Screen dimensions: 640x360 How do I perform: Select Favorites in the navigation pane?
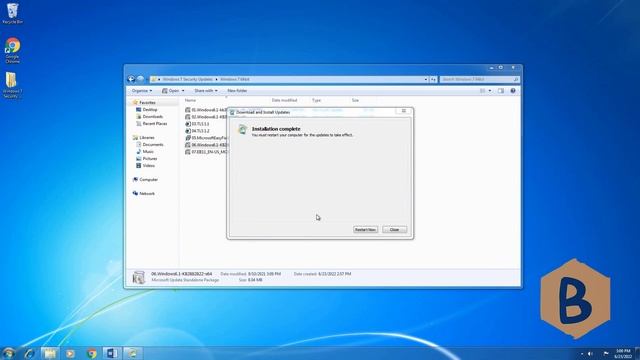click(147, 102)
